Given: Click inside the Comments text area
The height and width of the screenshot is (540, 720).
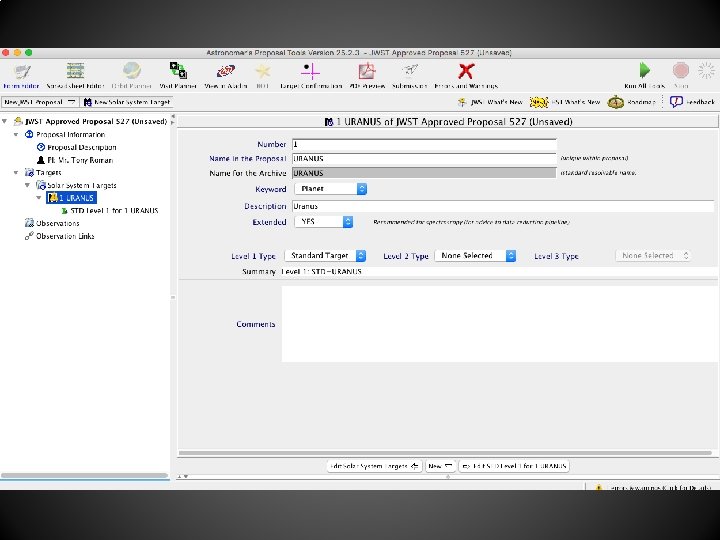Looking at the screenshot, I should 500,324.
